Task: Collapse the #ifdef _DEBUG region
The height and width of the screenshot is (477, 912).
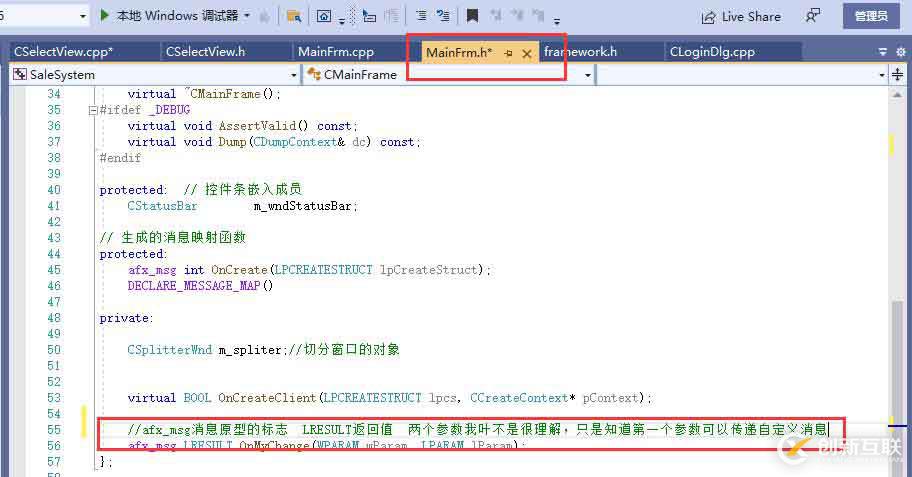Action: (92, 110)
